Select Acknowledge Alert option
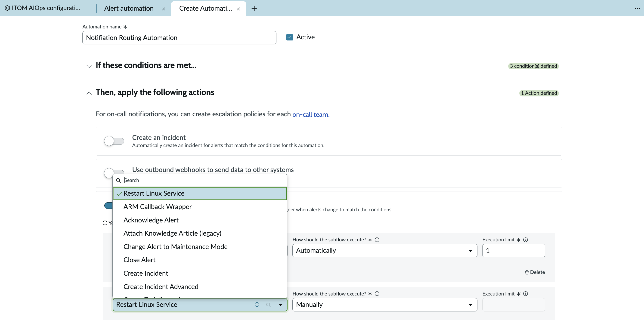This screenshot has width=644, height=320. [200, 220]
